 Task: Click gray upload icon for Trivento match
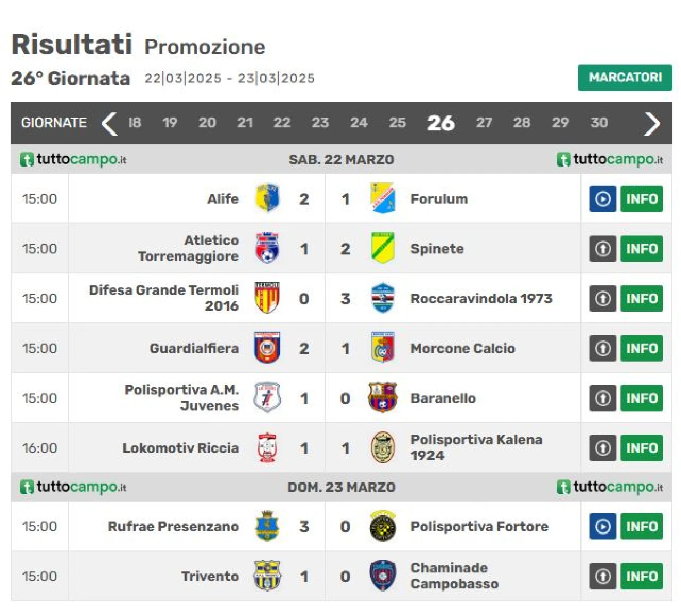tap(602, 576)
